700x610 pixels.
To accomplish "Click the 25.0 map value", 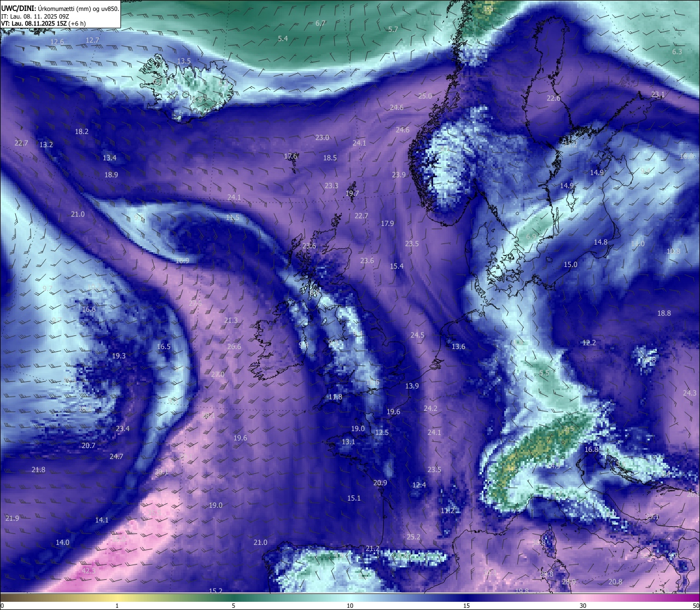I will click(x=425, y=96).
